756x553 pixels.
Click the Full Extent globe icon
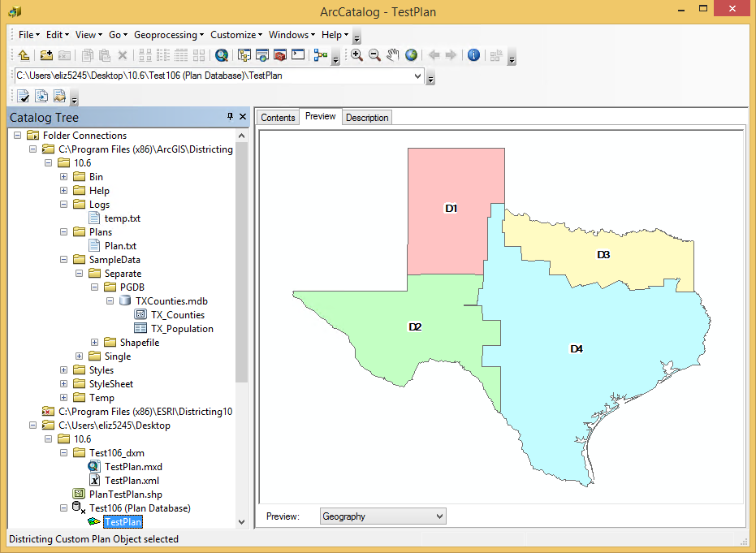coord(411,55)
